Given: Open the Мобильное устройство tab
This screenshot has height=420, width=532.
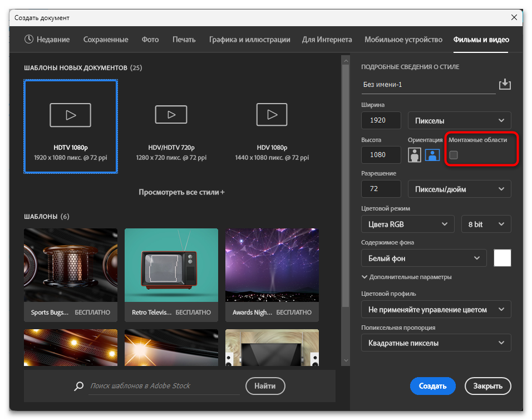Looking at the screenshot, I should point(403,40).
